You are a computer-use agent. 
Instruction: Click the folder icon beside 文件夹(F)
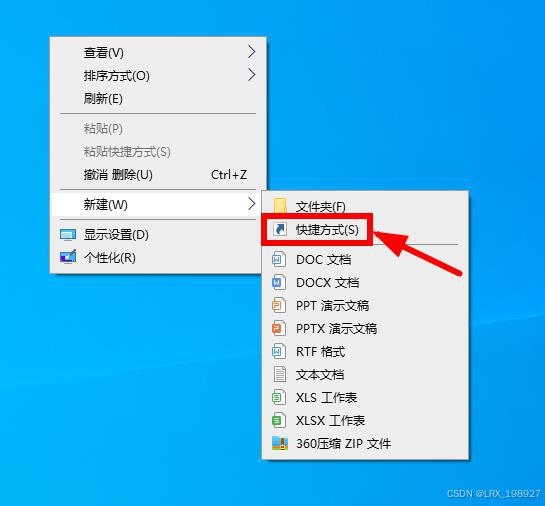280,206
